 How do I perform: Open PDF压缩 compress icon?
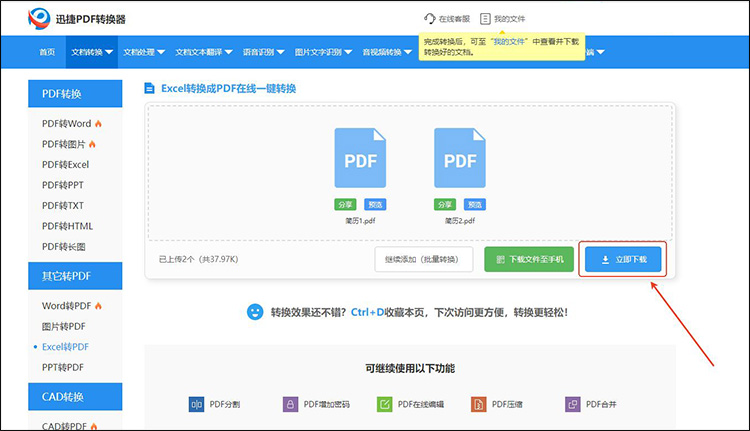click(x=479, y=404)
